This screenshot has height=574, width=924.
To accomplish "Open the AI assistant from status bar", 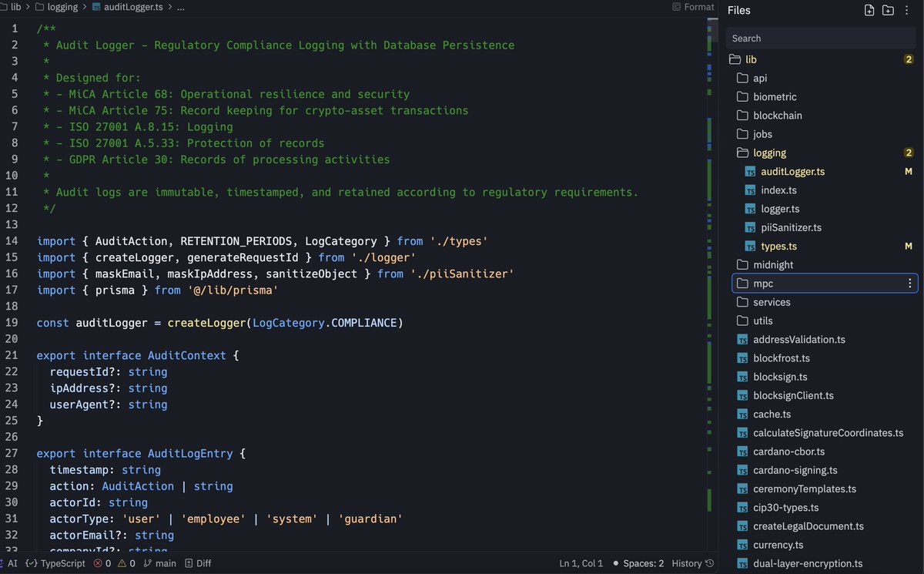I will (8, 563).
